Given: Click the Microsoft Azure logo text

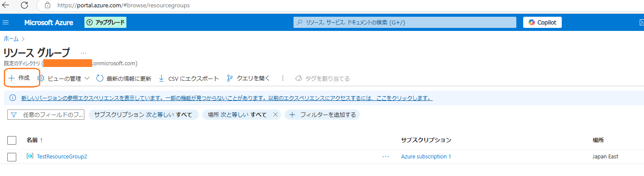Looking at the screenshot, I should [x=48, y=22].
